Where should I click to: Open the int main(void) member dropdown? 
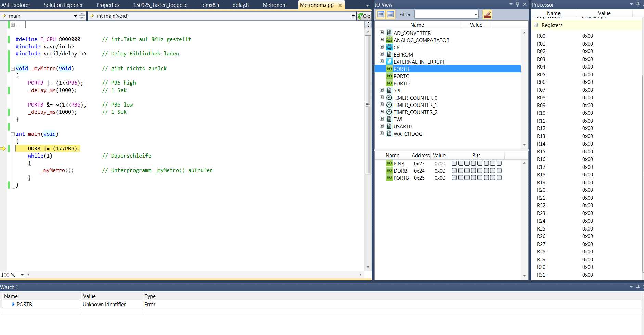click(353, 16)
